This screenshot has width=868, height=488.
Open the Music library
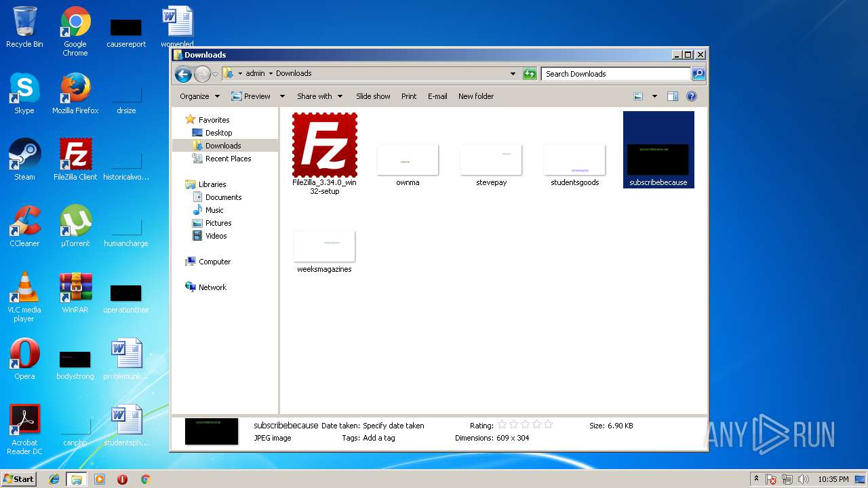tap(214, 210)
